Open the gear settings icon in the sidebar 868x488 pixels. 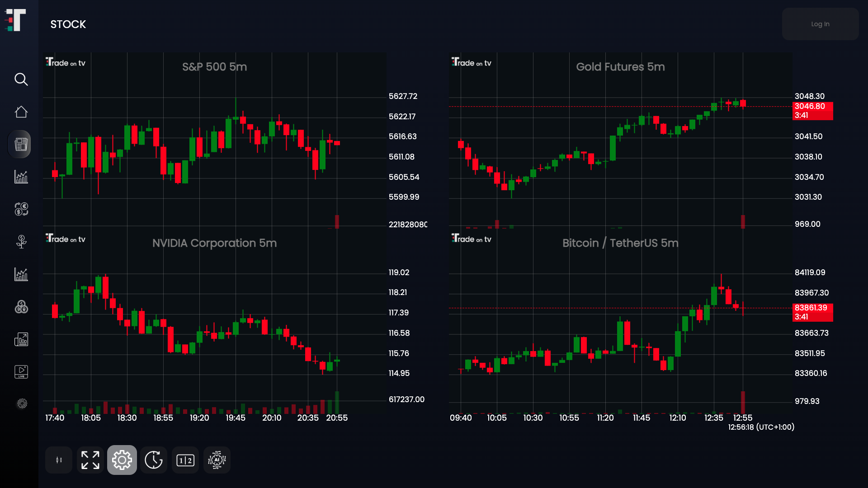(22, 404)
